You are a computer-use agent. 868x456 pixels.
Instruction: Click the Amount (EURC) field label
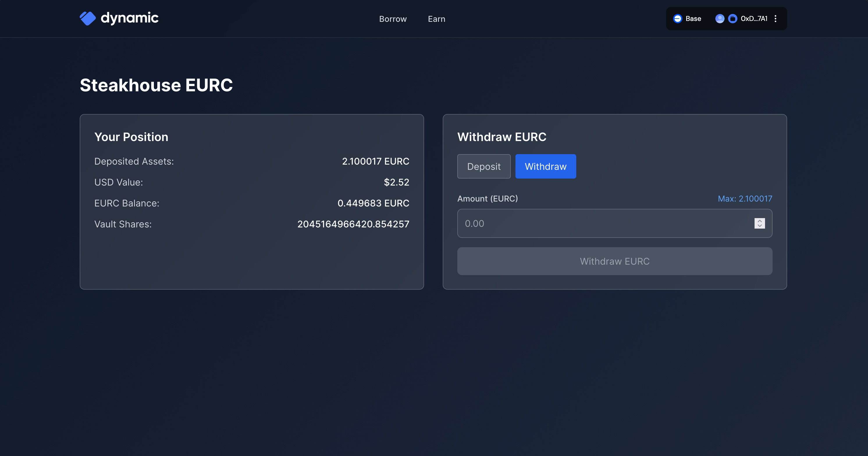pos(487,199)
